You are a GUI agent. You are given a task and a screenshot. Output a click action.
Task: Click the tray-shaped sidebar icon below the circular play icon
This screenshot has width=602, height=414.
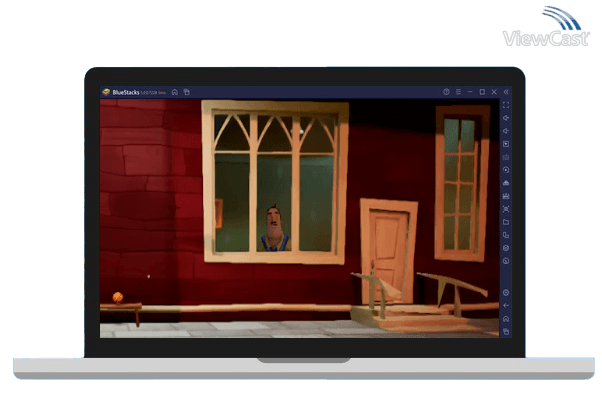click(506, 183)
